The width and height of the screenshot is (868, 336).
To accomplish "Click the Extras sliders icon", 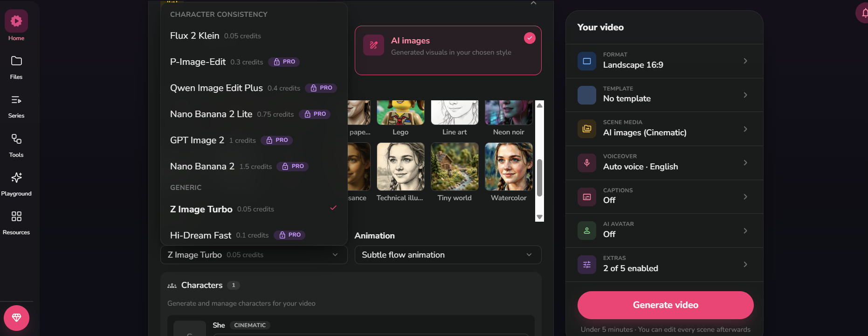I will tap(587, 265).
